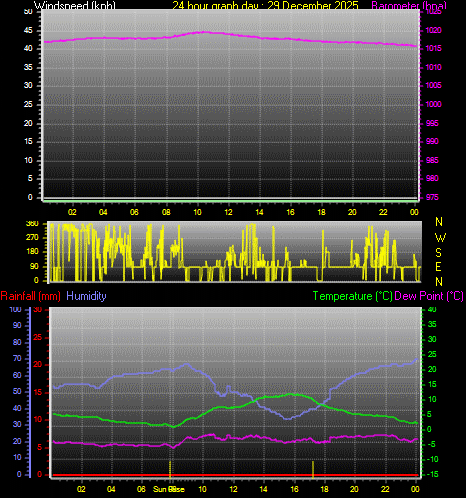The width and height of the screenshot is (466, 498).
Task: Click the sunset marker near hour 17
Action: tap(313, 469)
